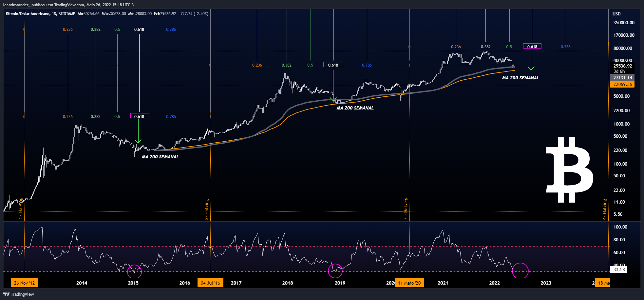Click the 1000.00 price axis label
The image size is (644, 300).
click(x=621, y=124)
